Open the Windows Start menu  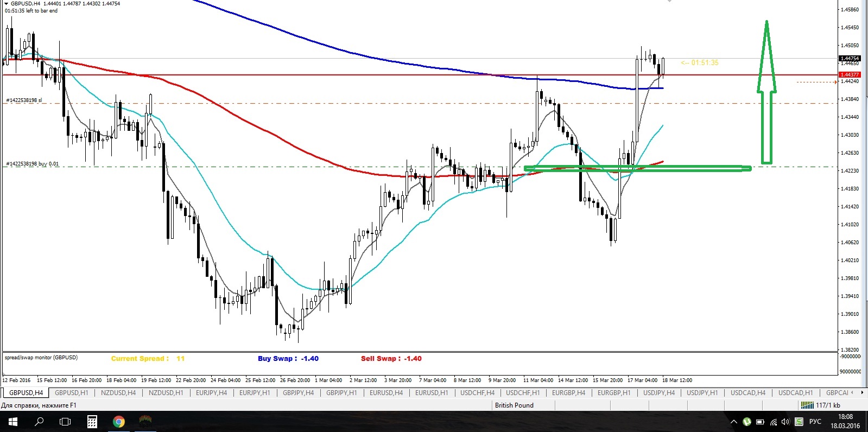[x=12, y=421]
